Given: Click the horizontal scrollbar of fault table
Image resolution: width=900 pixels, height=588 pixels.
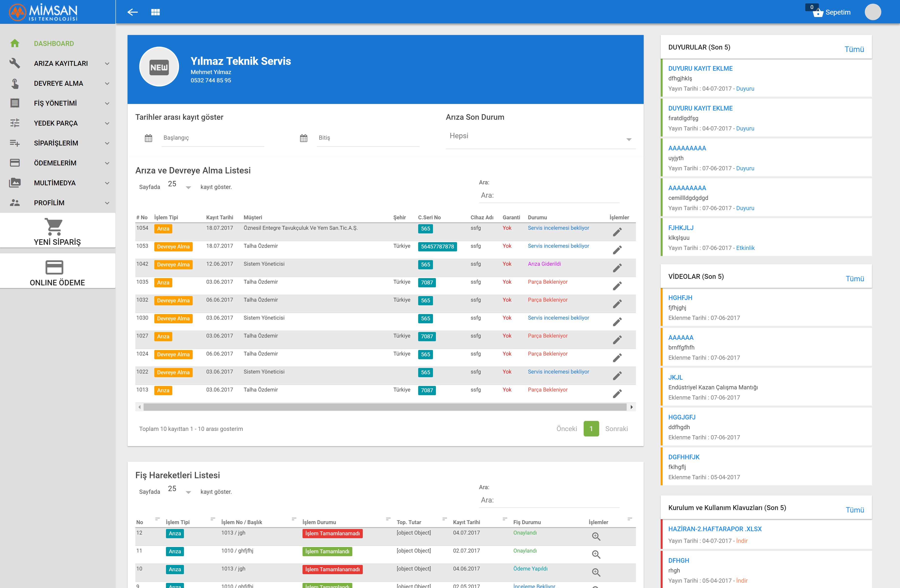Looking at the screenshot, I should coord(385,407).
